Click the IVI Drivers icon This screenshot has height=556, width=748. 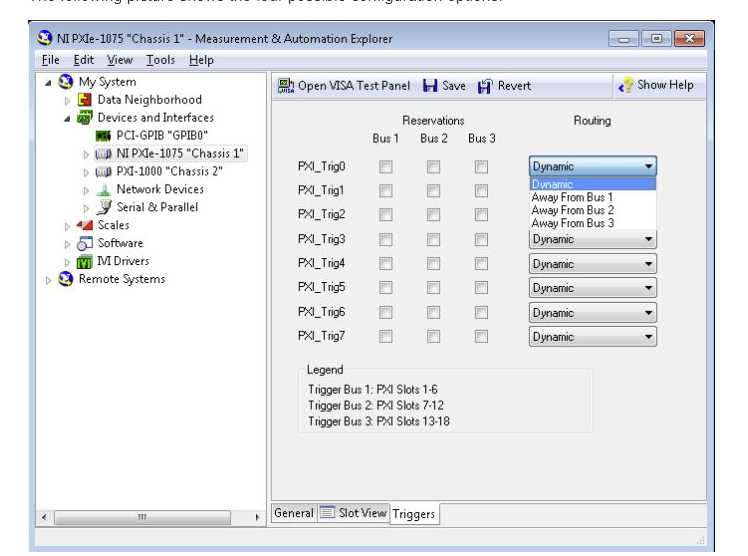pos(84,261)
